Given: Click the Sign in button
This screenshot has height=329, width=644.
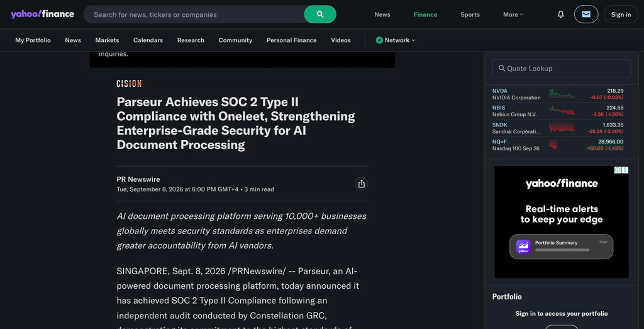Looking at the screenshot, I should (621, 14).
